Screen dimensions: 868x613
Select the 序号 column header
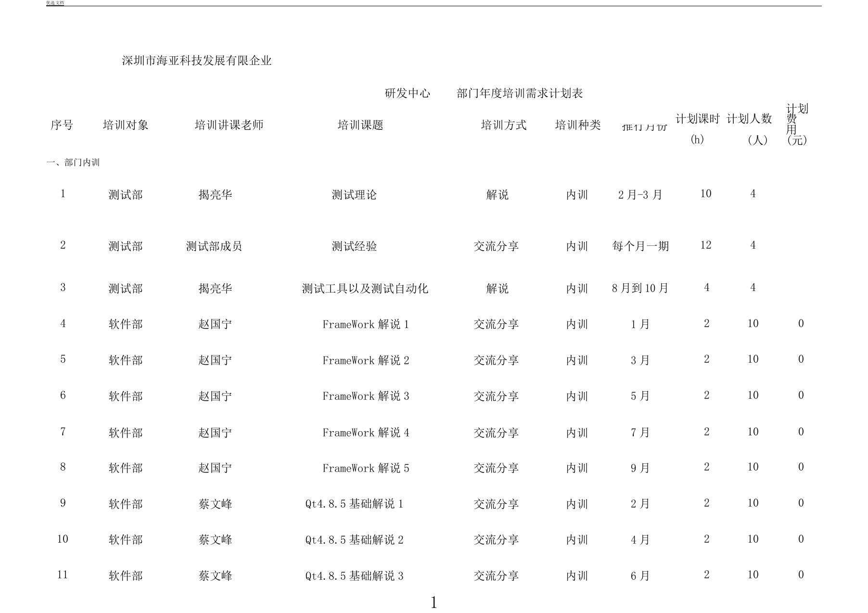click(62, 125)
